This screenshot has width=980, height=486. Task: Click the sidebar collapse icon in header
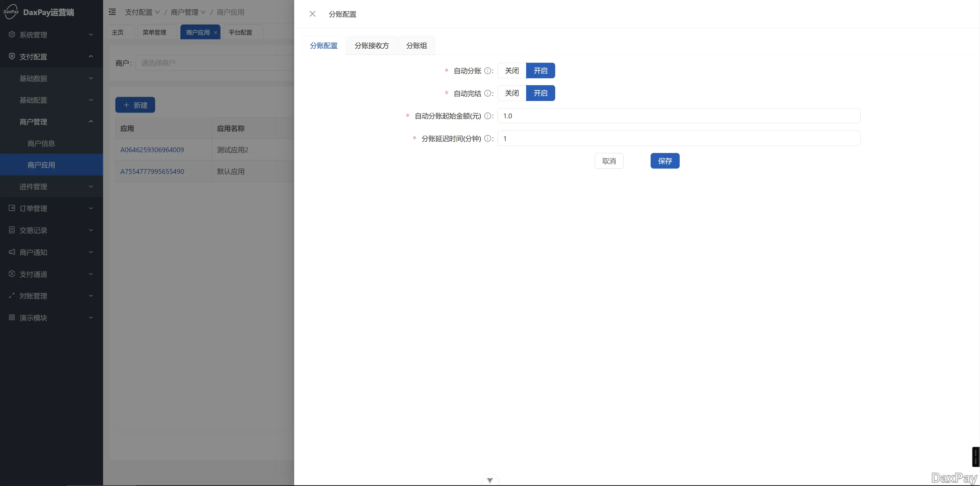112,12
